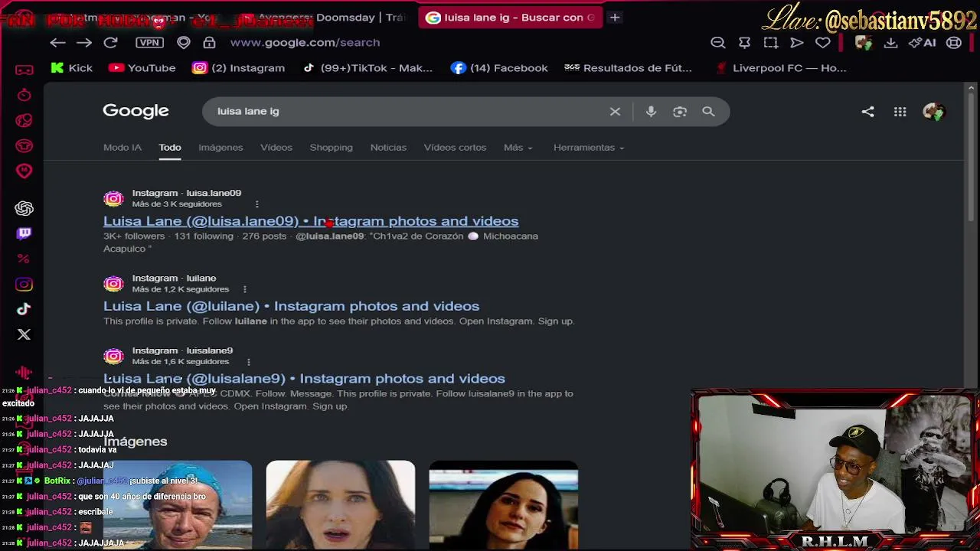The image size is (980, 551).
Task: Search by image with Google Lens
Action: [x=680, y=112]
